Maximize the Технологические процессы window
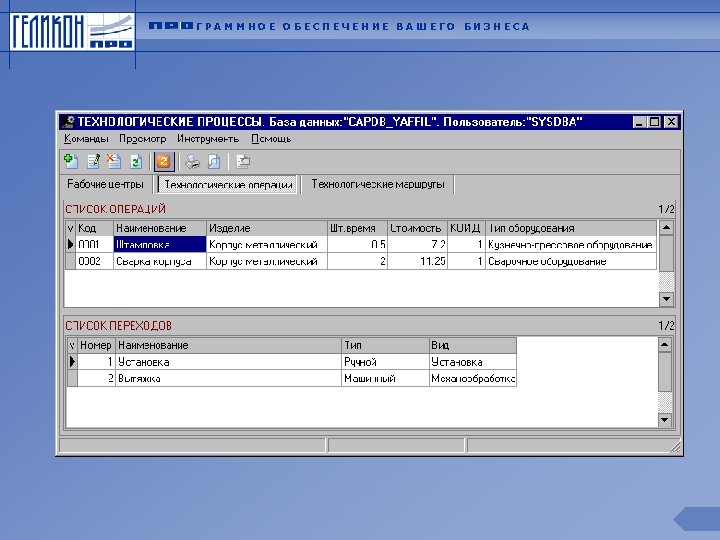This screenshot has width=720, height=540. coord(654,122)
